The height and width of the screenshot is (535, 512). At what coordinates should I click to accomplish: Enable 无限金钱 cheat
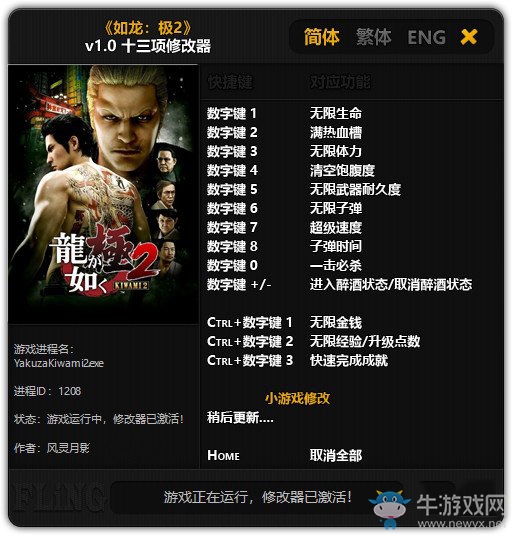[x=336, y=322]
